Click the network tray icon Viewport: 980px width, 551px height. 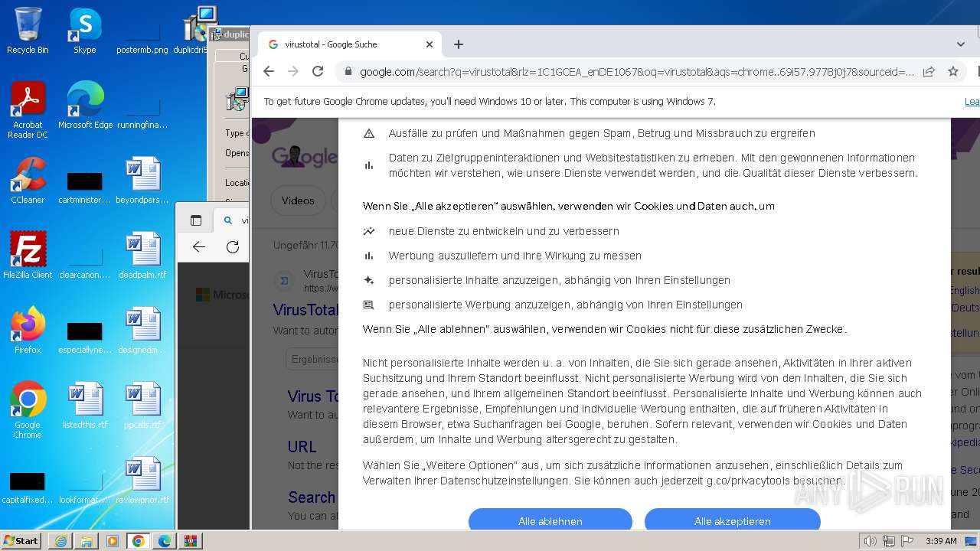click(x=889, y=541)
